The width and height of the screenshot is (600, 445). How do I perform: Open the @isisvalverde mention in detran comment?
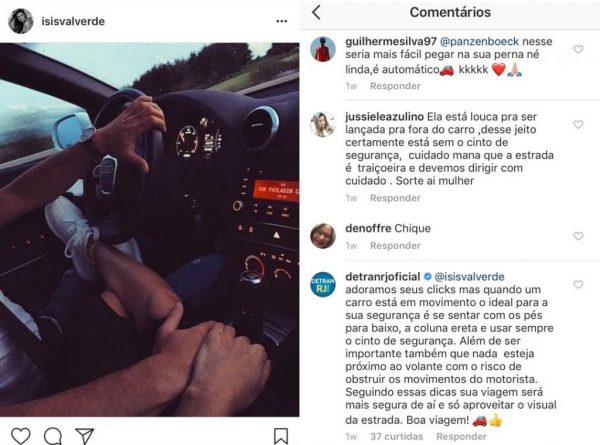pyautogui.click(x=470, y=277)
